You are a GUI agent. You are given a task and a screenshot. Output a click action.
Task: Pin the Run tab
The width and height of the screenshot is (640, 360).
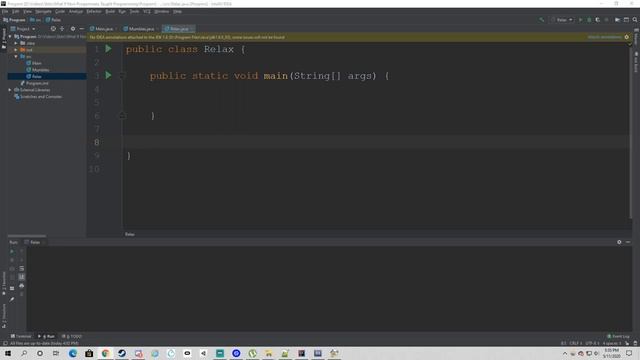click(x=12, y=299)
